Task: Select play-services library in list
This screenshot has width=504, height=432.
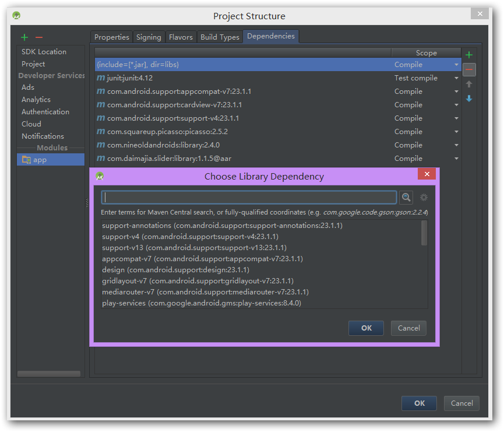Action: point(261,303)
